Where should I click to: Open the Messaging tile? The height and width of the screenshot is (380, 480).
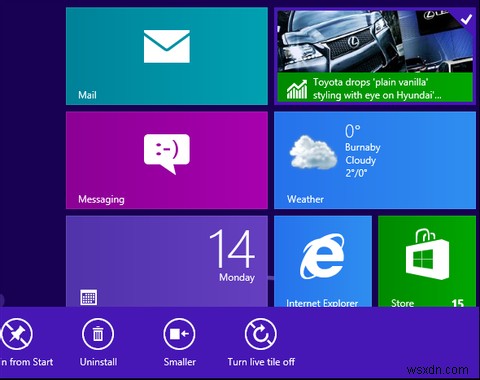[x=167, y=160]
